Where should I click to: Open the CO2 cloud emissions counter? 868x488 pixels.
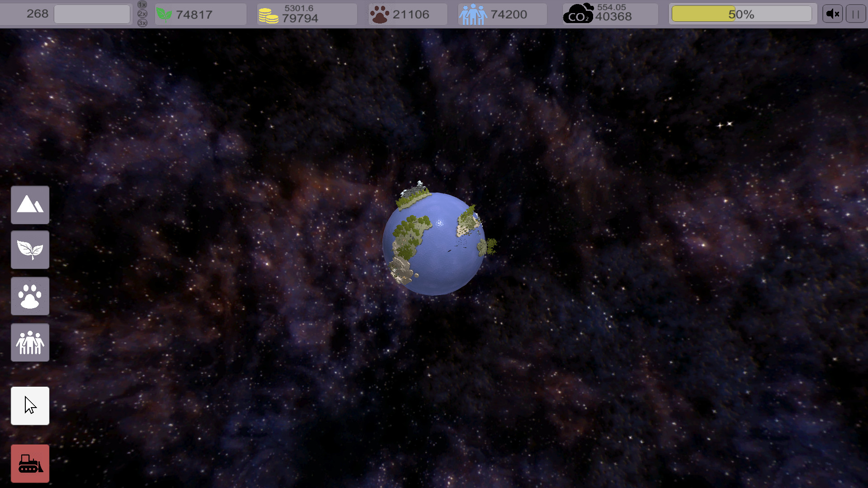point(579,14)
